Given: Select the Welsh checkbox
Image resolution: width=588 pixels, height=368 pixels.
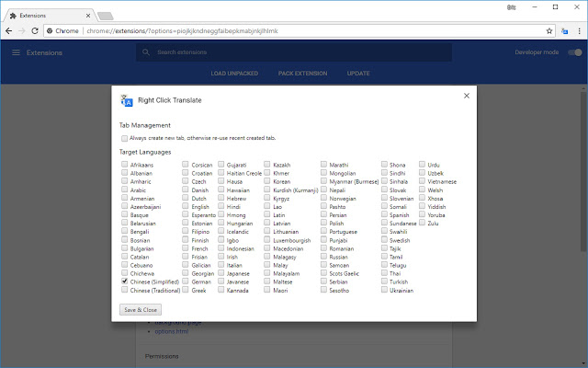Looking at the screenshot, I should 423,190.
